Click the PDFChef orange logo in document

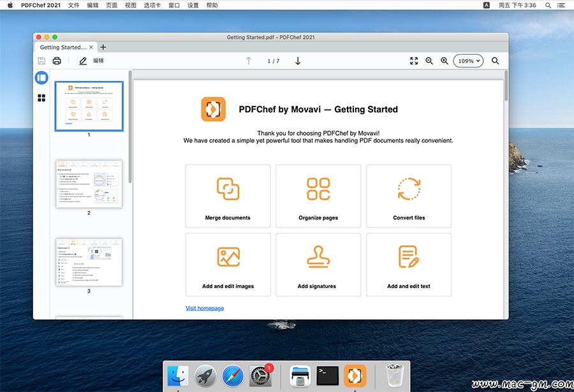pyautogui.click(x=213, y=109)
